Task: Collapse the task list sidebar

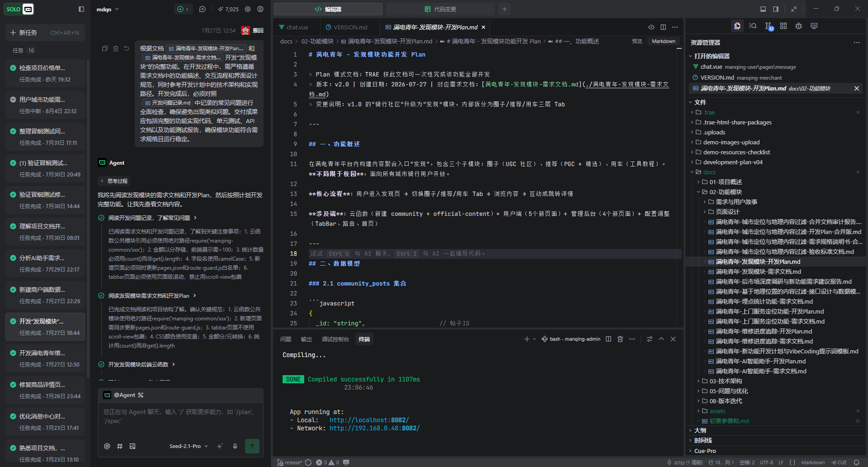Action: 81,9
